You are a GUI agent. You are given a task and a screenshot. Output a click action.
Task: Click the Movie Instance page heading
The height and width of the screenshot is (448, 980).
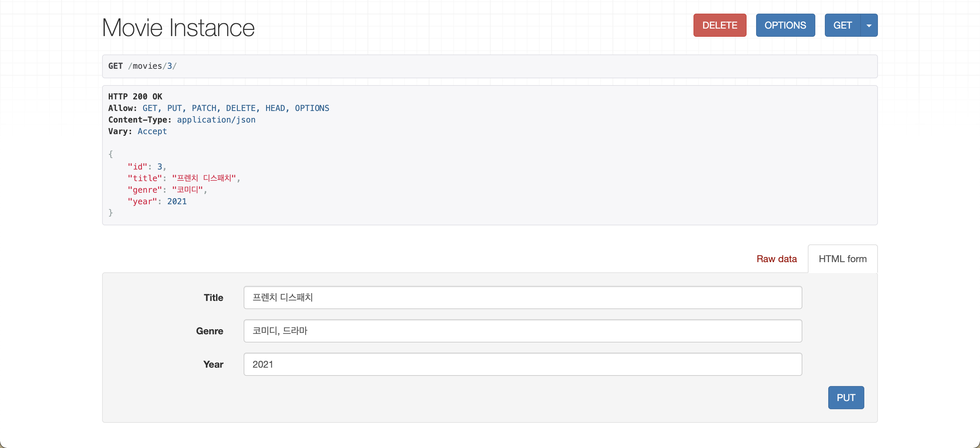point(178,28)
